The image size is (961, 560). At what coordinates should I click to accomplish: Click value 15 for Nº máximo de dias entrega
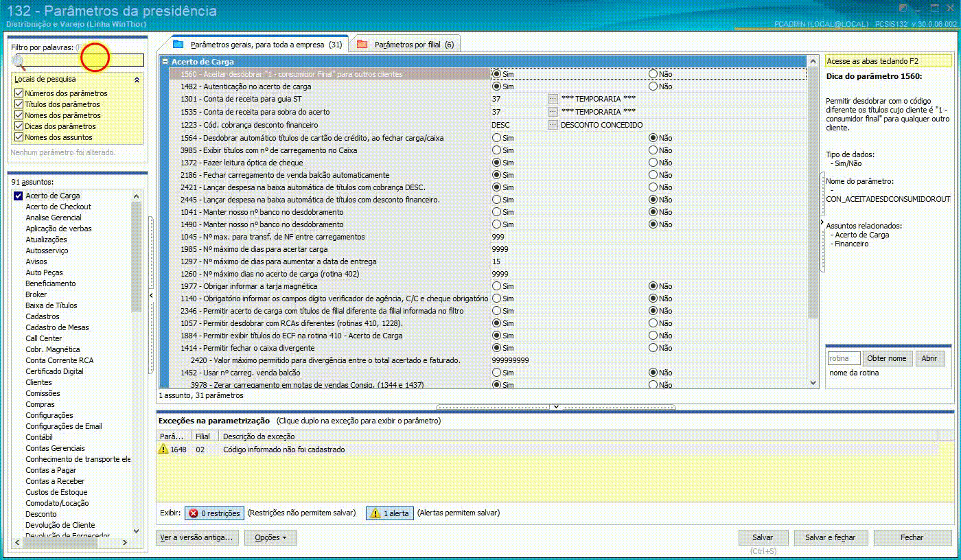[496, 261]
